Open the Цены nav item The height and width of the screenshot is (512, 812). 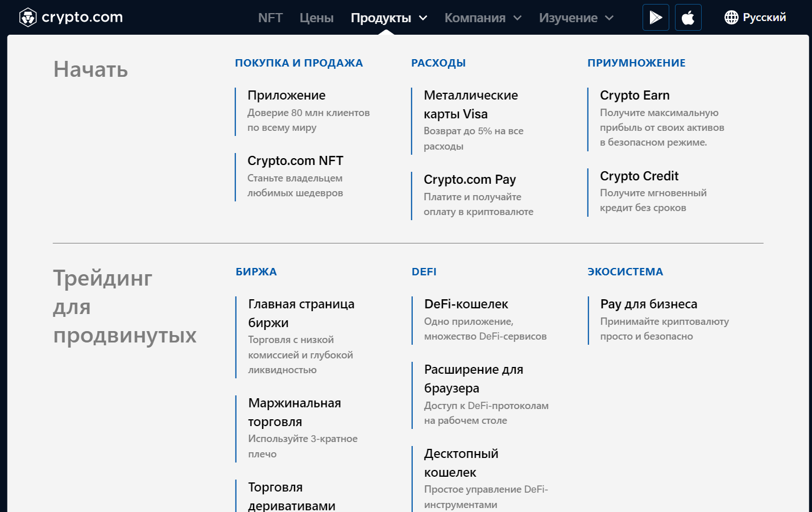pos(317,18)
